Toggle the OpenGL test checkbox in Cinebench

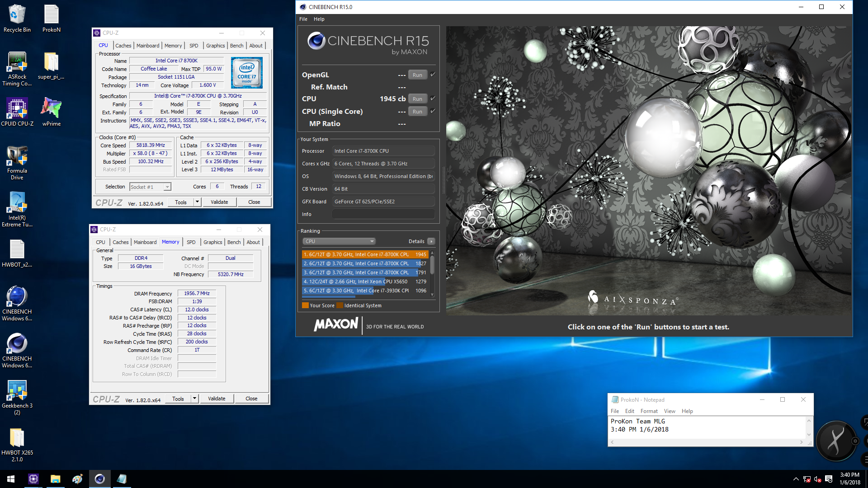tap(433, 75)
